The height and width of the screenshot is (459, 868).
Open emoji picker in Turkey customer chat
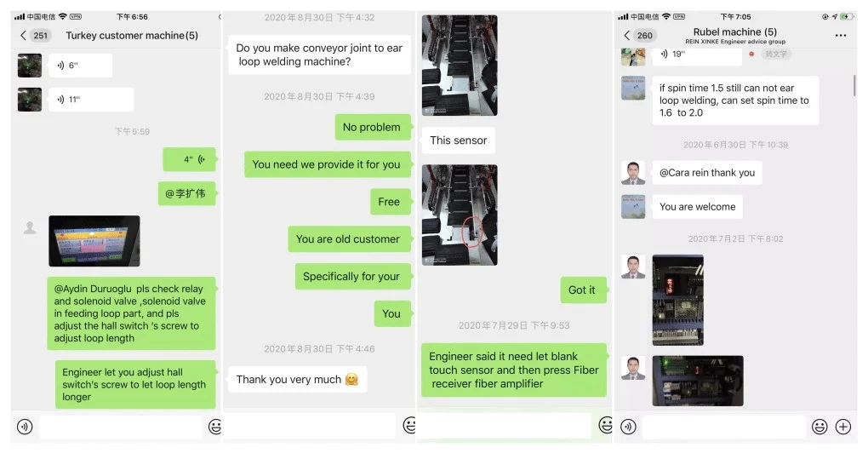[214, 427]
